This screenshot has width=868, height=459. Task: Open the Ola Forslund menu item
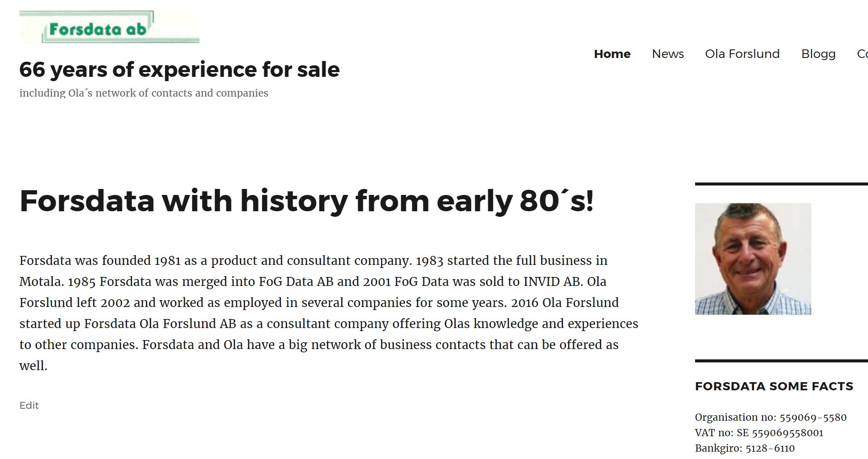click(742, 54)
